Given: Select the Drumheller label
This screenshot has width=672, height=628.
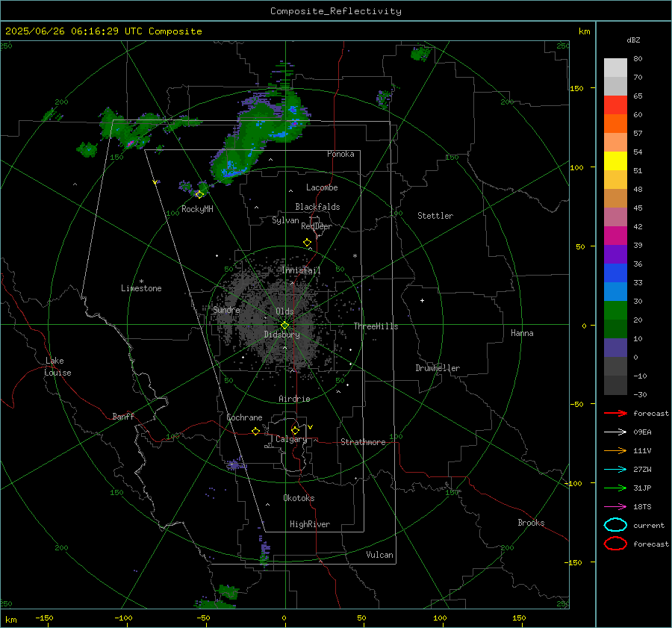Looking at the screenshot, I should pos(438,368).
